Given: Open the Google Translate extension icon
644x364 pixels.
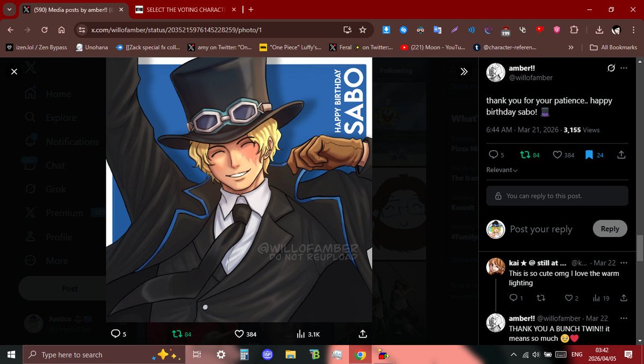Looking at the screenshot, I should (437, 30).
